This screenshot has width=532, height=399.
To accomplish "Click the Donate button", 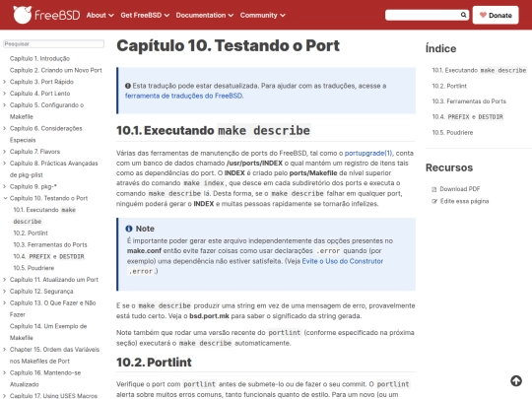I will pos(496,15).
